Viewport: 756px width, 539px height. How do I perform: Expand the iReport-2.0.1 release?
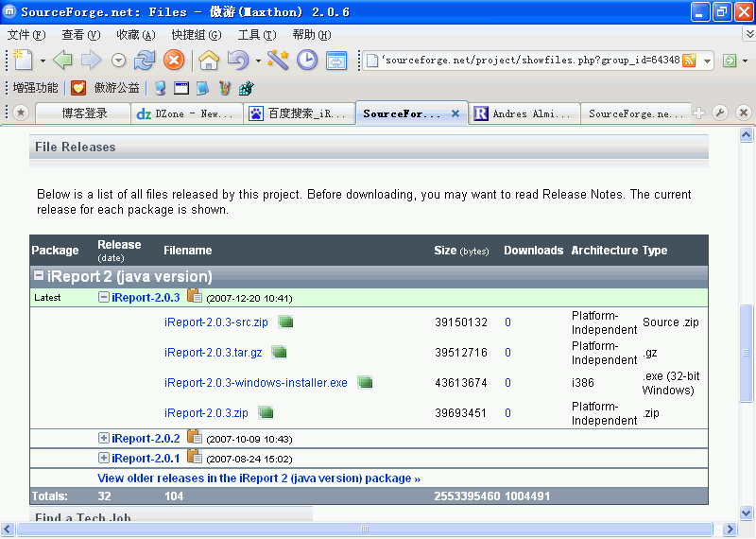click(104, 458)
